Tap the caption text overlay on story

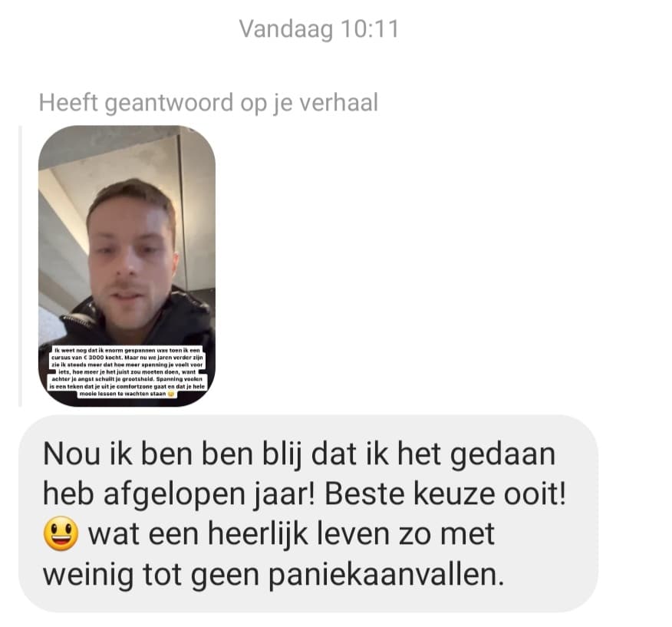(x=127, y=371)
